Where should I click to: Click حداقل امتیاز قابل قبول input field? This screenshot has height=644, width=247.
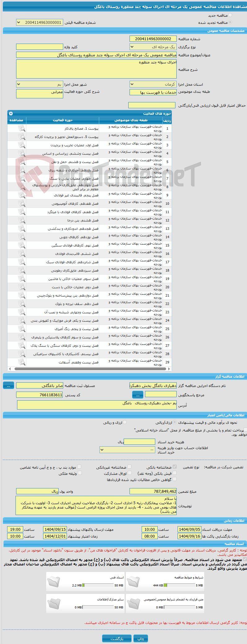tap(152, 105)
